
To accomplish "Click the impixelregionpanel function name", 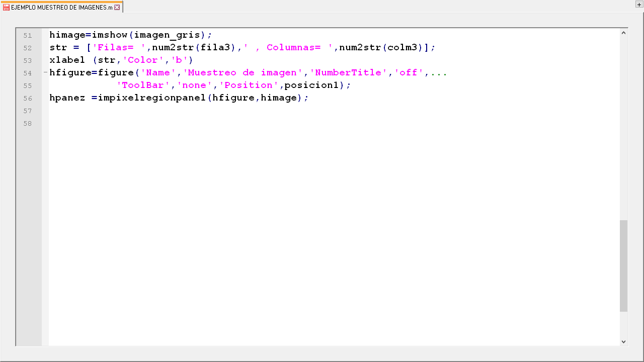I will click(151, 98).
